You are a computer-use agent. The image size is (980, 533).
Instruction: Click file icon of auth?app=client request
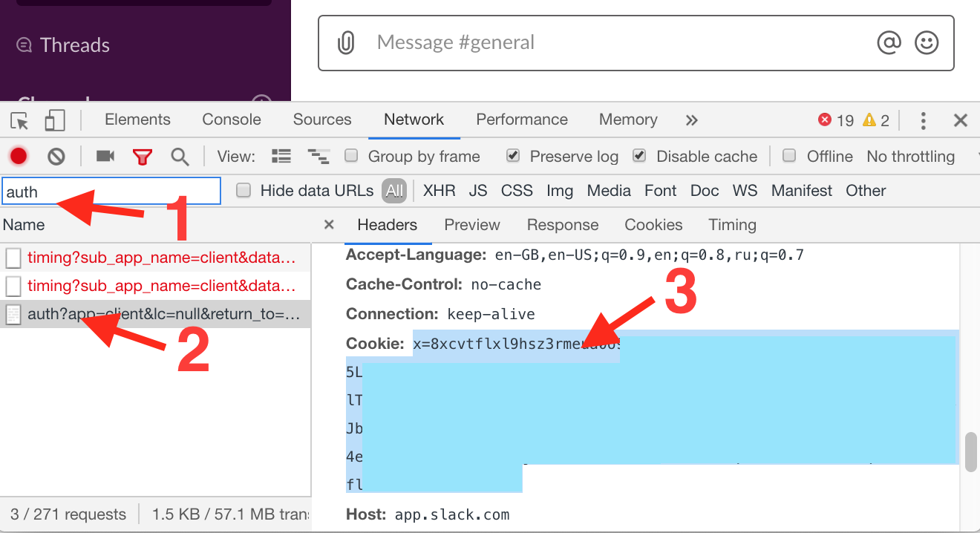(13, 314)
